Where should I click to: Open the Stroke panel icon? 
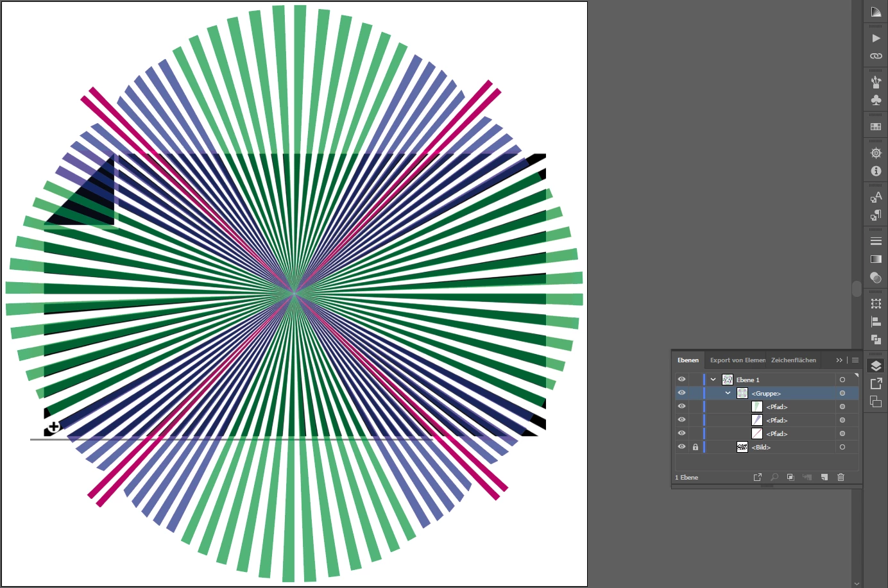(876, 241)
